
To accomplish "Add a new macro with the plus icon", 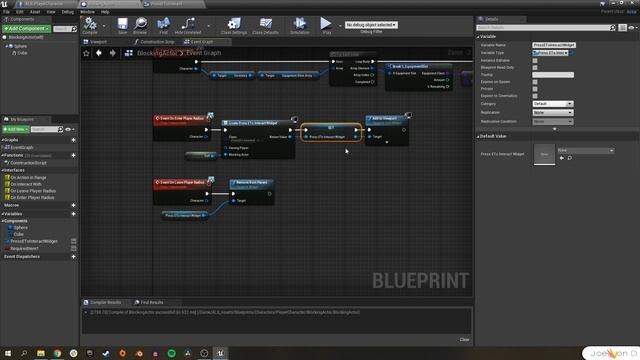I will 73,205.
